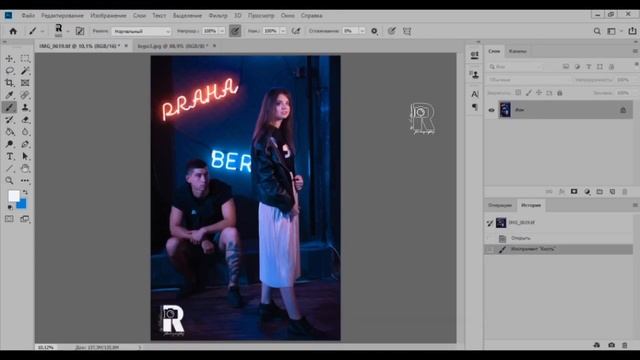Open the Фильтр menu
640x360 pixels.
[x=218, y=16]
